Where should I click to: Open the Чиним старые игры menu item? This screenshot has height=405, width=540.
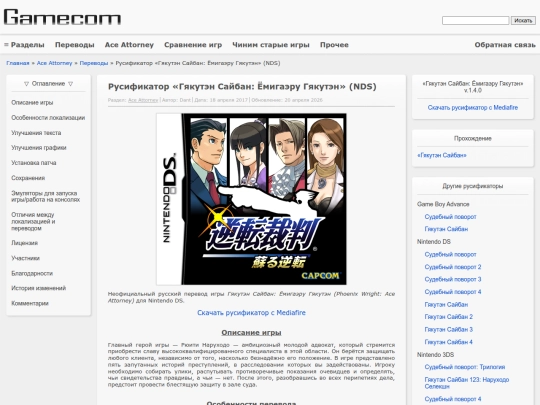click(x=271, y=45)
